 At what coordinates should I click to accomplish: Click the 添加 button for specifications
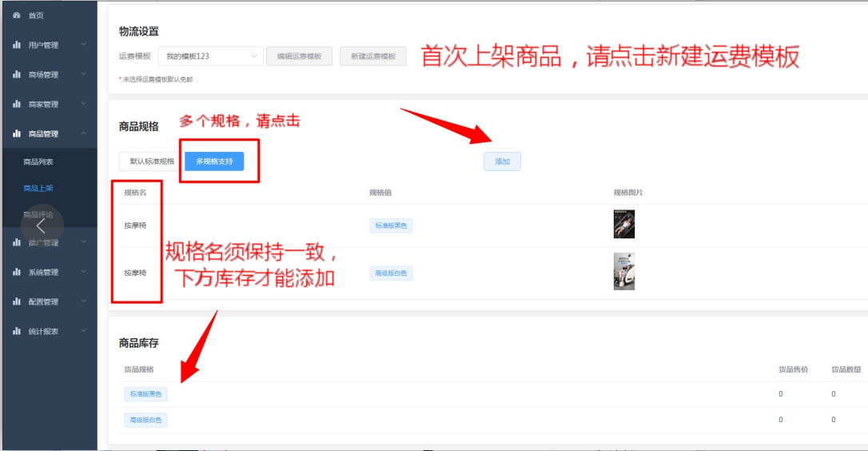coord(502,162)
